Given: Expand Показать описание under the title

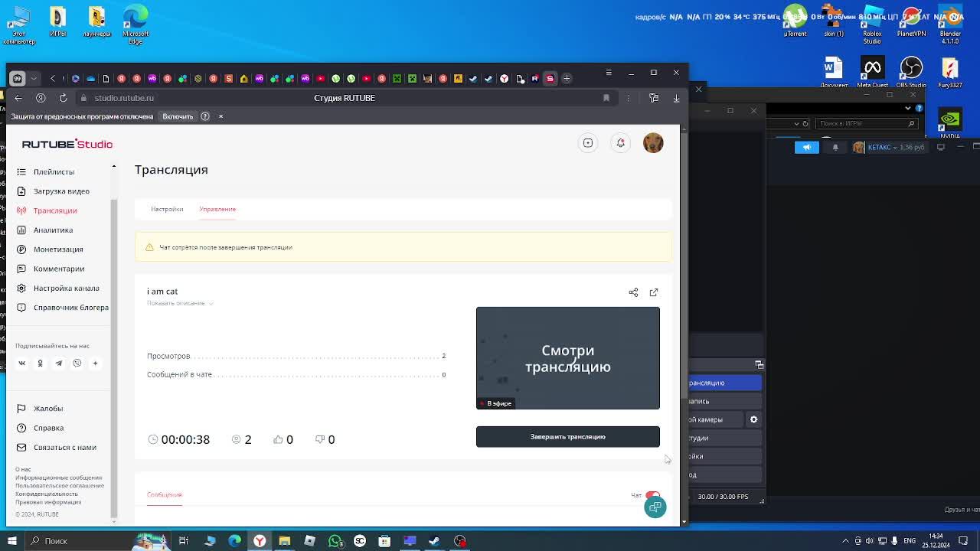Looking at the screenshot, I should point(180,303).
